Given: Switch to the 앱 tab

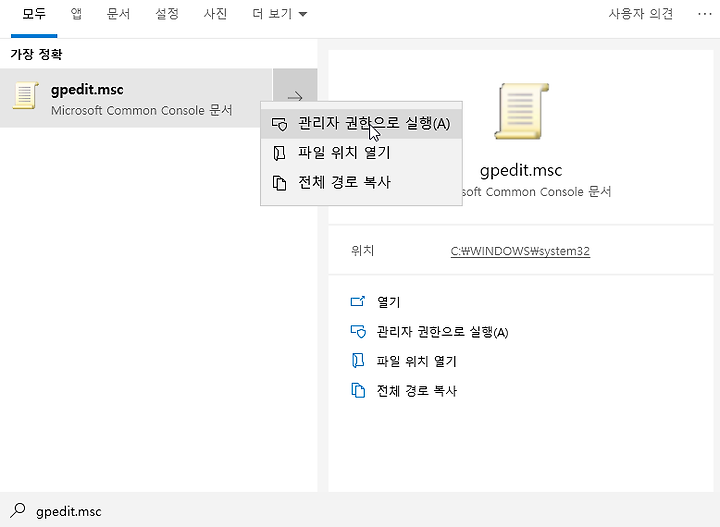Looking at the screenshot, I should [76, 14].
